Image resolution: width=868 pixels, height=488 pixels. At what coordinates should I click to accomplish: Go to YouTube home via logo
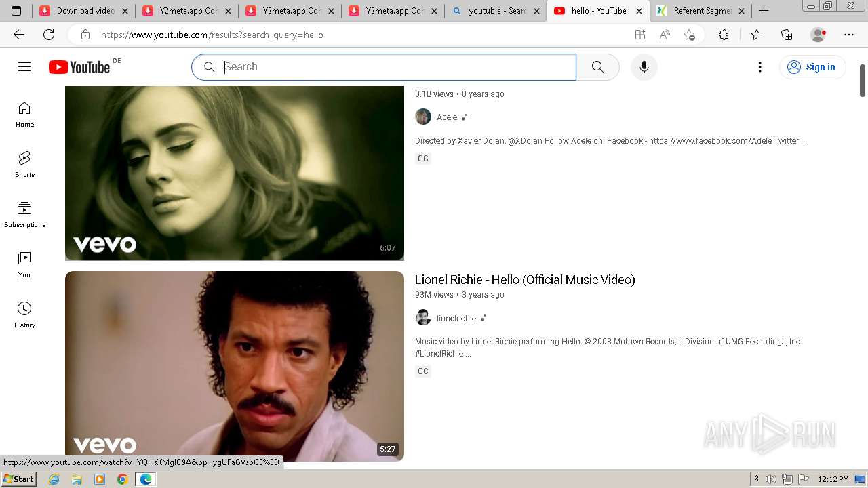(79, 66)
